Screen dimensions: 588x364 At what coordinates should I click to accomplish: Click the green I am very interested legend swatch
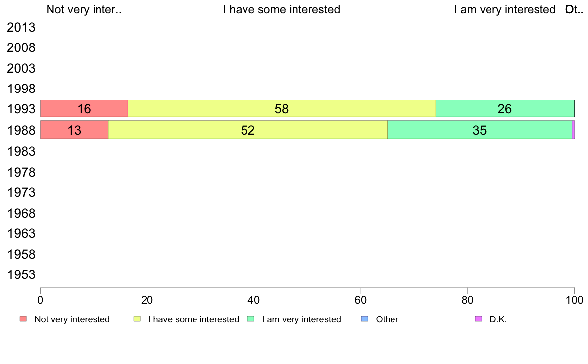(x=251, y=319)
